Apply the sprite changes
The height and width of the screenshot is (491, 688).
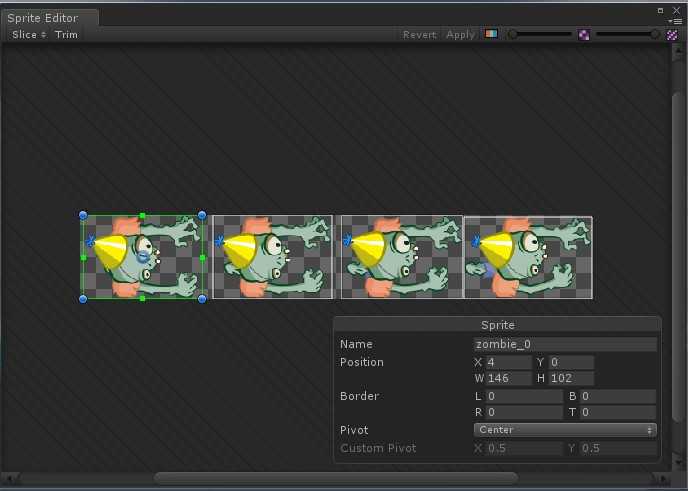[x=460, y=35]
